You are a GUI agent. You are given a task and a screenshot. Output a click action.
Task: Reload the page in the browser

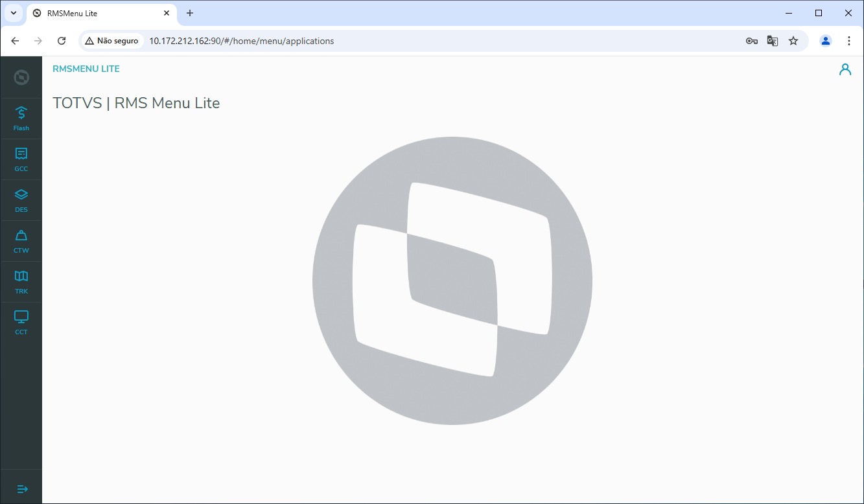point(62,41)
